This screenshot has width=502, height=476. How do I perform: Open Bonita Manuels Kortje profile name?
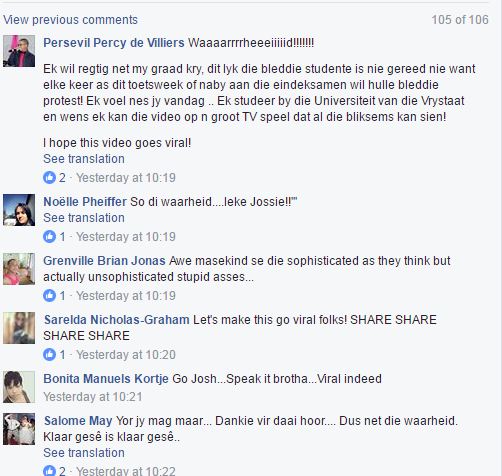(106, 379)
